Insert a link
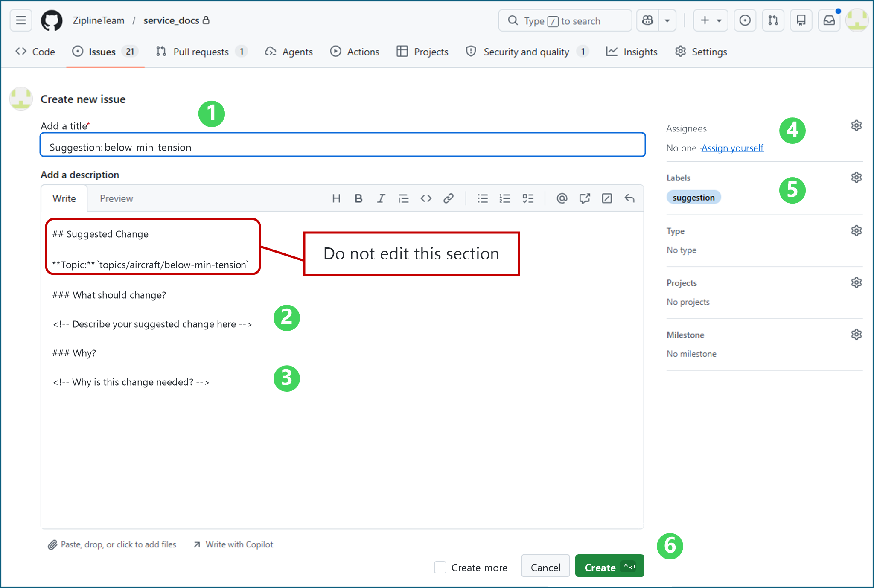 tap(448, 198)
